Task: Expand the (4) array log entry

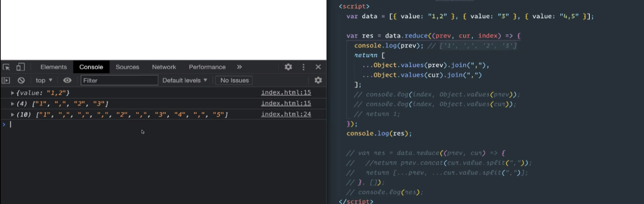Action: tap(12, 104)
